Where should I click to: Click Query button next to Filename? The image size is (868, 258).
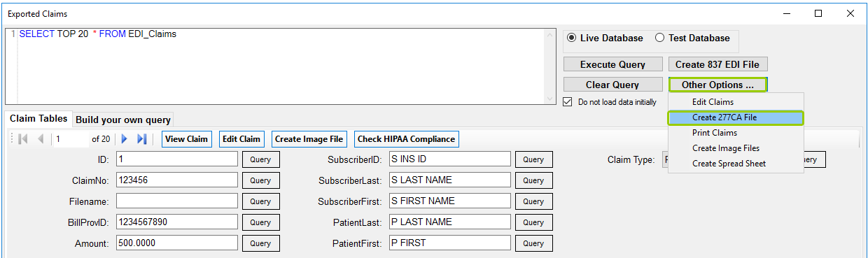[260, 201]
